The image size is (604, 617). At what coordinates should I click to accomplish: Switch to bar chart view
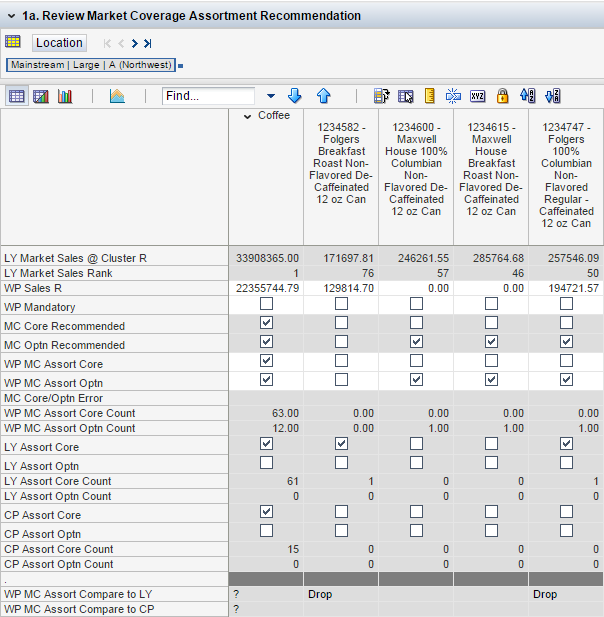(65, 96)
